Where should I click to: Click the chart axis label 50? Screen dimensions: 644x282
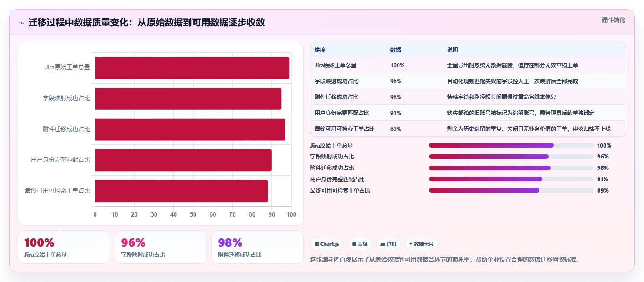pyautogui.click(x=193, y=214)
